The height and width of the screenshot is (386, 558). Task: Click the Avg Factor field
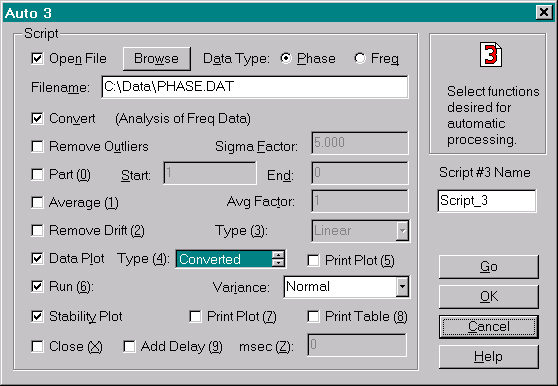360,201
